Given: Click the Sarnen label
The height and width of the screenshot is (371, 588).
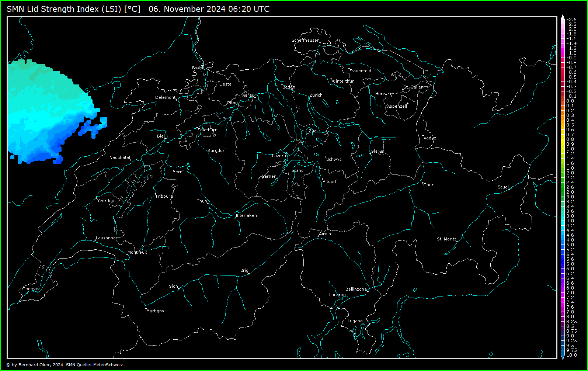Looking at the screenshot, I should pos(269,176).
